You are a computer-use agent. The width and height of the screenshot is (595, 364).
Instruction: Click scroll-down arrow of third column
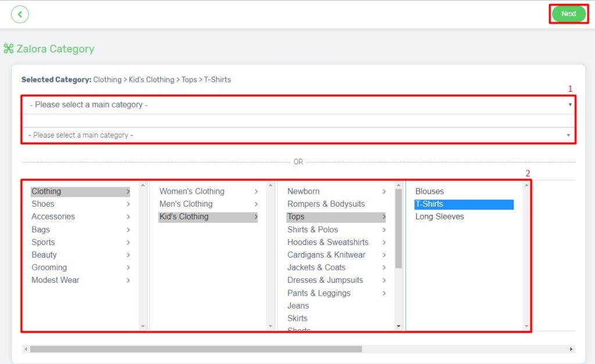coord(399,326)
